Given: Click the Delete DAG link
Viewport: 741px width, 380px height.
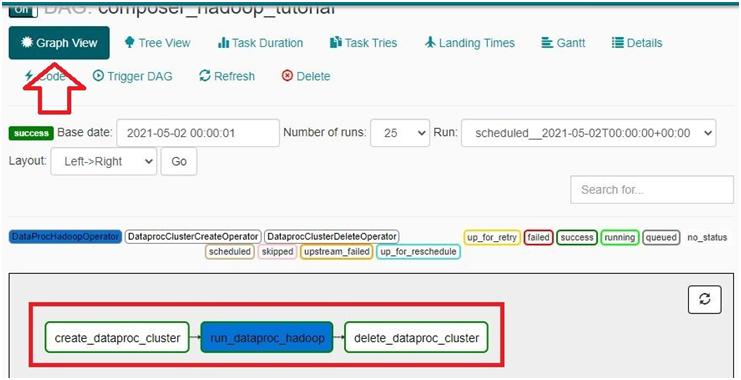Looking at the screenshot, I should pyautogui.click(x=306, y=76).
